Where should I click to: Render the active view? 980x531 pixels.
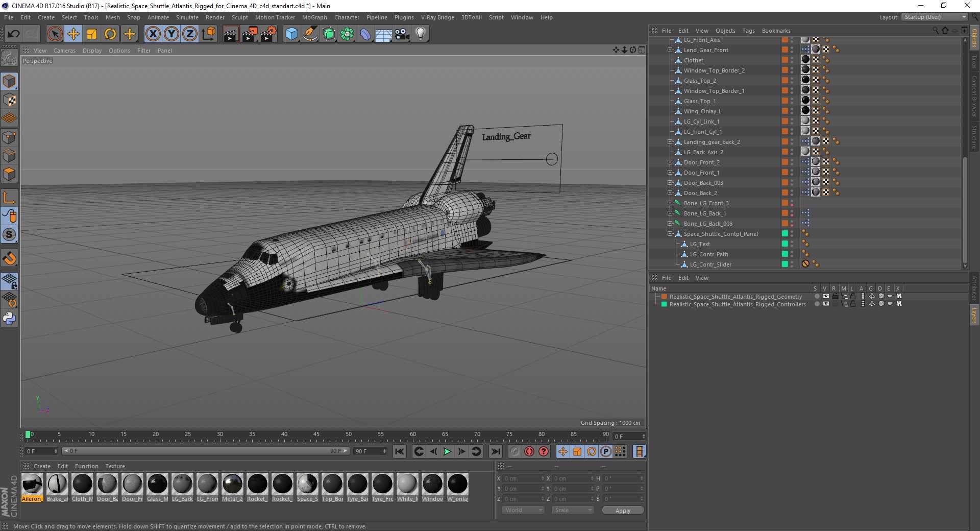[x=231, y=34]
